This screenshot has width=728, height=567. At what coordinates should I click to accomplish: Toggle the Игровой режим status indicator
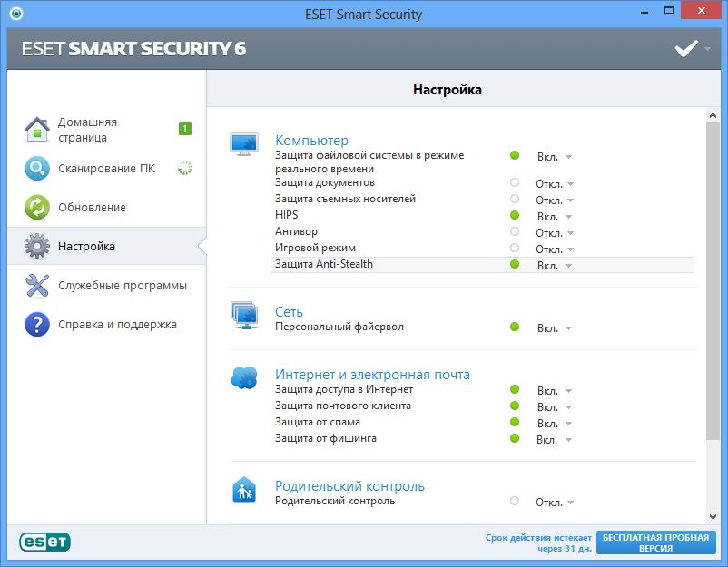point(515,248)
